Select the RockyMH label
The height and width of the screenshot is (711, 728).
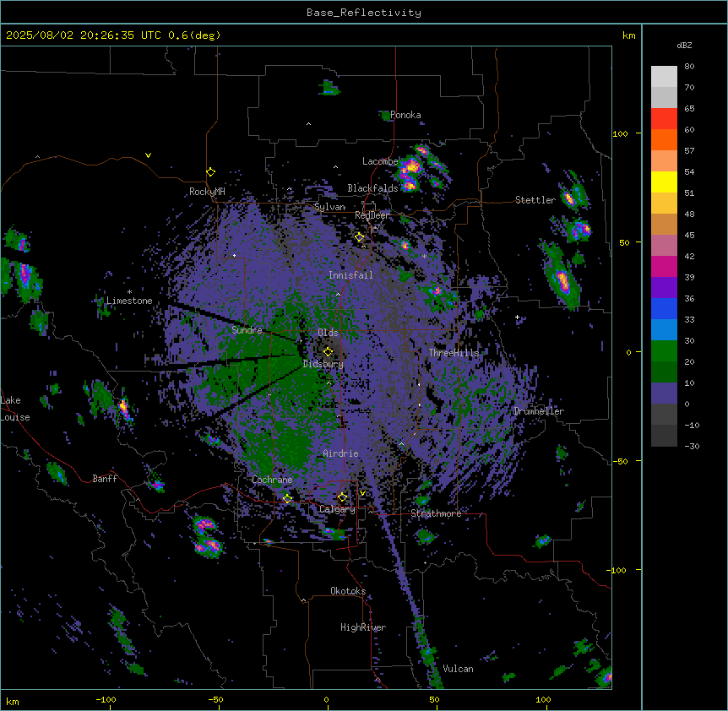point(207,191)
